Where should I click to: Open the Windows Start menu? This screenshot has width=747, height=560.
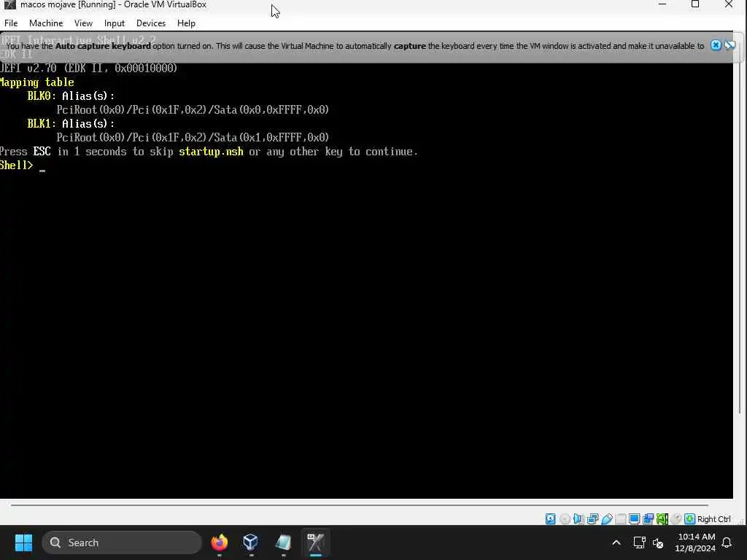pos(23,542)
